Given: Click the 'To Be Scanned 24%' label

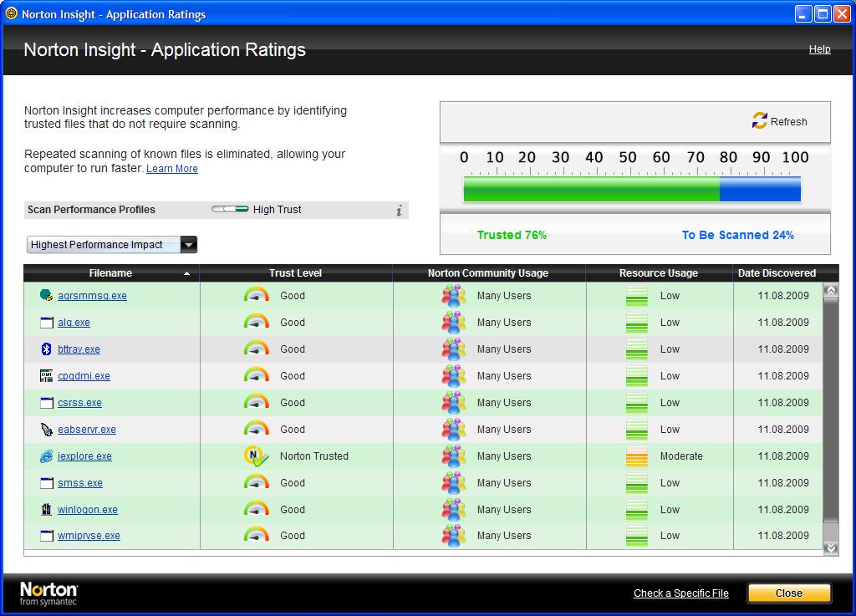Looking at the screenshot, I should (737, 235).
